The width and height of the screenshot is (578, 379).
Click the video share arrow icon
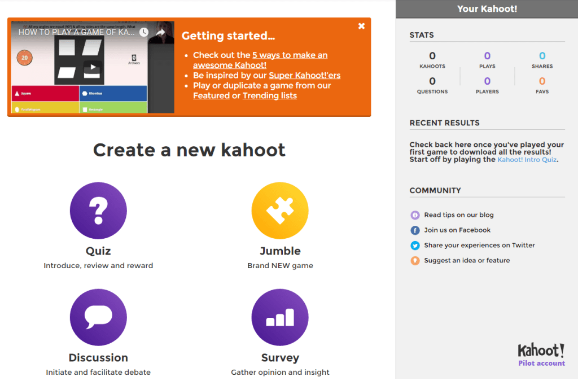click(160, 32)
